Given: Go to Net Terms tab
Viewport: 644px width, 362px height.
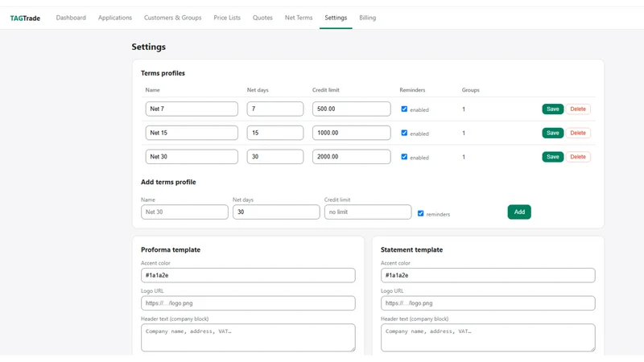Looking at the screenshot, I should [x=299, y=18].
